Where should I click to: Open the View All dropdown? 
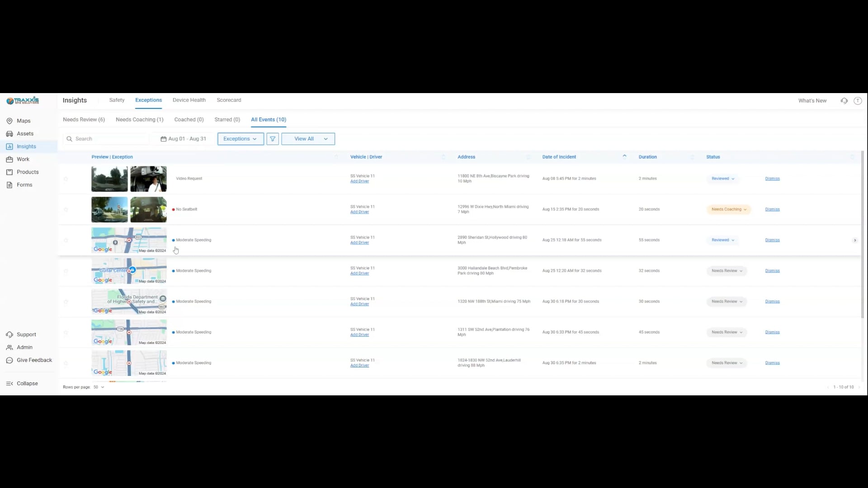(x=308, y=139)
